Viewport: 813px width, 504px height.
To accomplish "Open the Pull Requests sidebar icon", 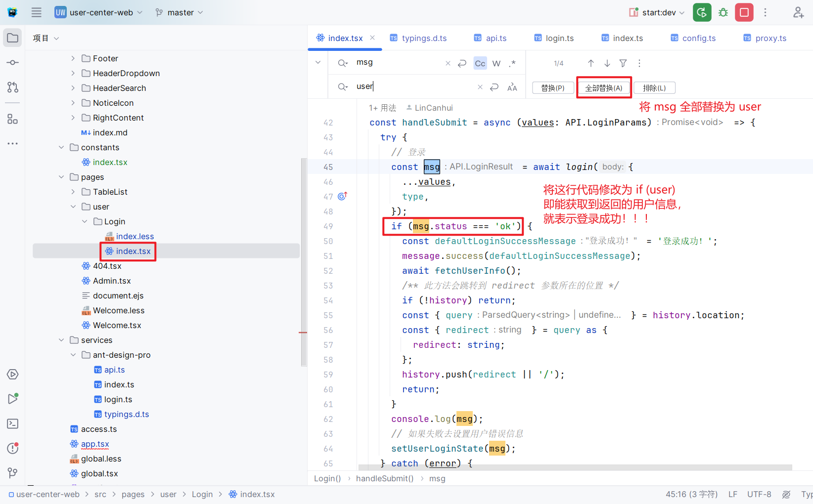I will pyautogui.click(x=12, y=87).
